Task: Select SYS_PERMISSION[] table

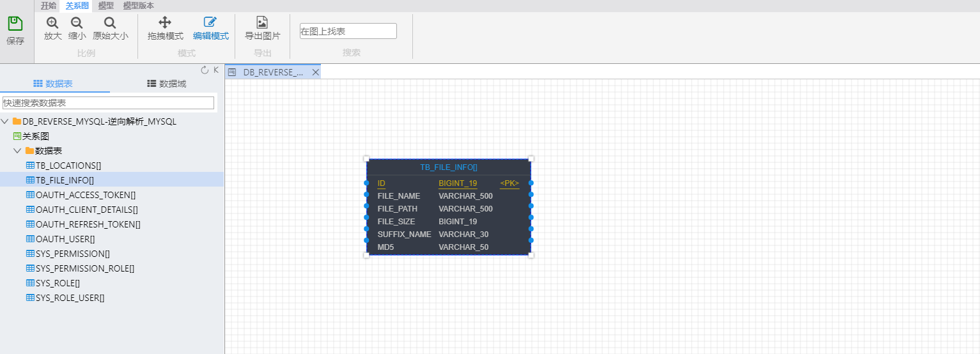Action: point(73,254)
